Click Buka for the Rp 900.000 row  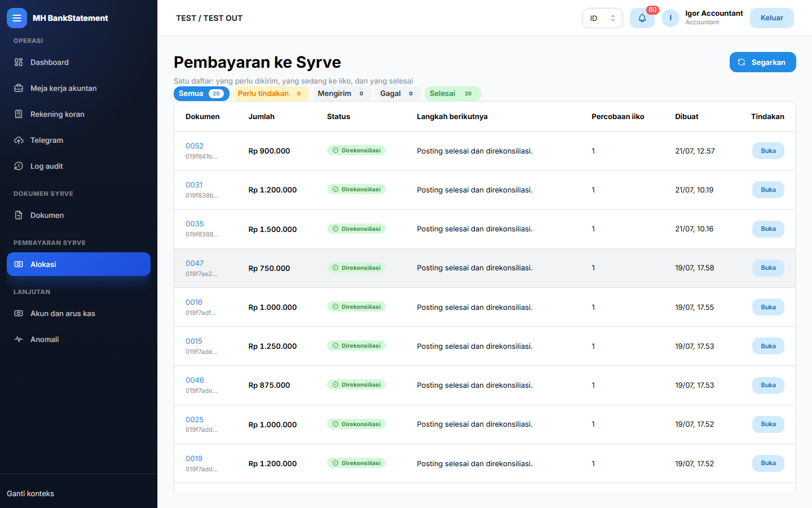(768, 151)
